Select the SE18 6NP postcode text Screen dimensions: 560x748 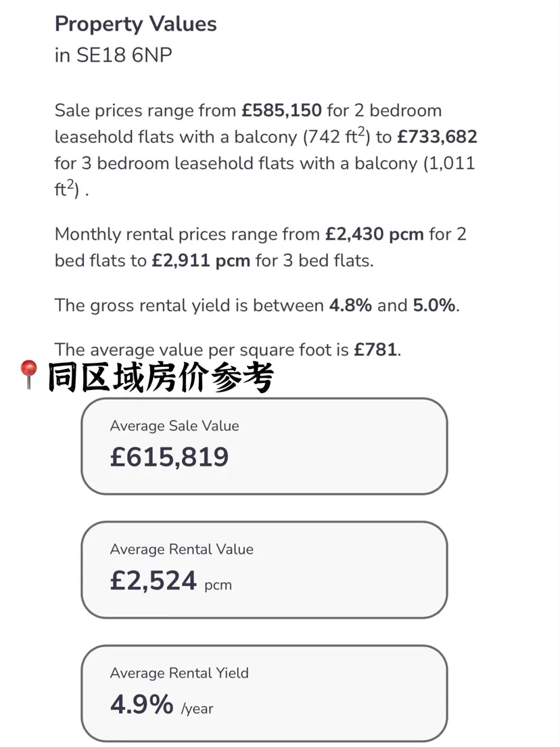coord(124,55)
